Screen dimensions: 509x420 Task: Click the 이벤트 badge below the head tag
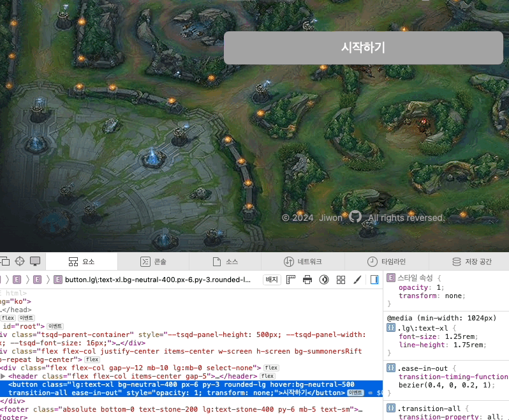click(x=26, y=318)
